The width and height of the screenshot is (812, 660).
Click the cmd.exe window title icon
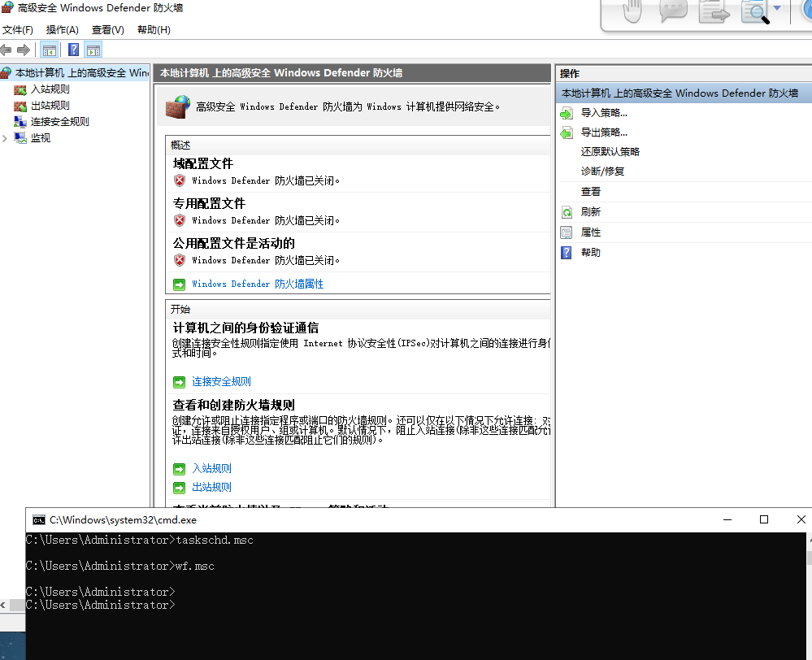point(38,519)
